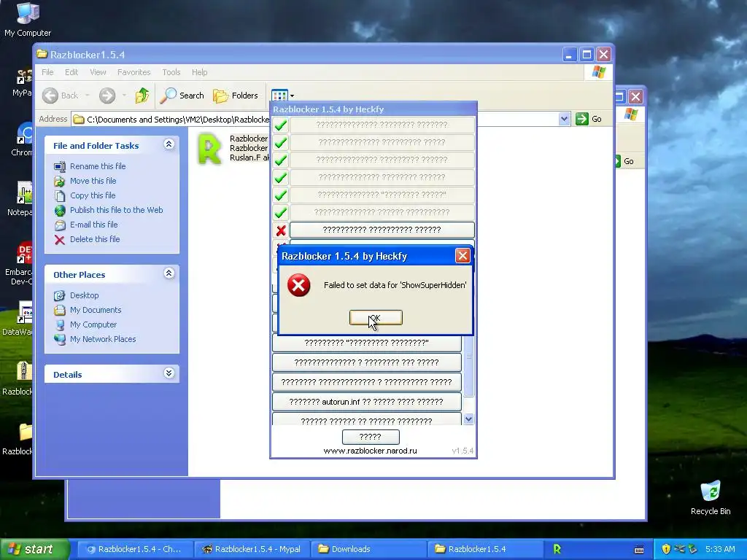Click 'Rename this file' task
Viewport: 747px width, 560px height.
(98, 166)
